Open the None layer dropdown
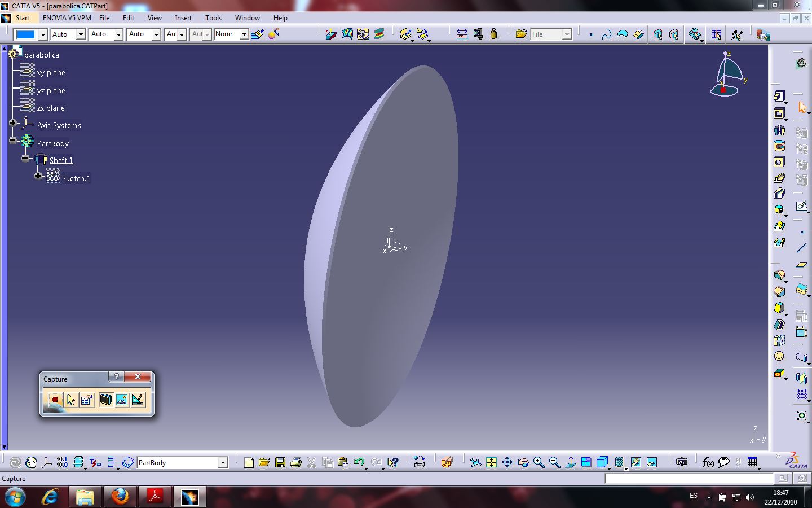Viewport: 812px width, 508px height. pyautogui.click(x=244, y=34)
